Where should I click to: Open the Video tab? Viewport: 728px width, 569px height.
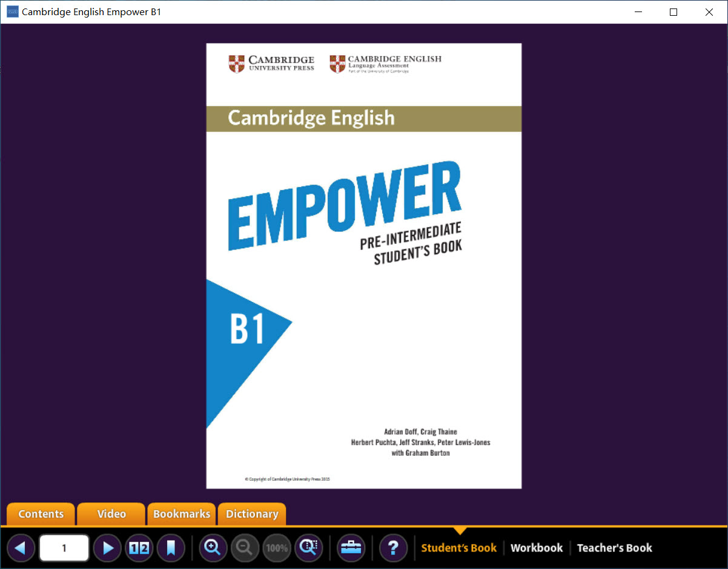pyautogui.click(x=111, y=514)
